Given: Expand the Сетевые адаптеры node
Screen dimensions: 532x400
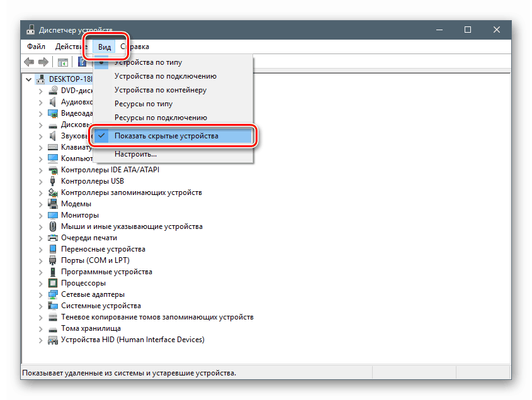Looking at the screenshot, I should tap(41, 295).
